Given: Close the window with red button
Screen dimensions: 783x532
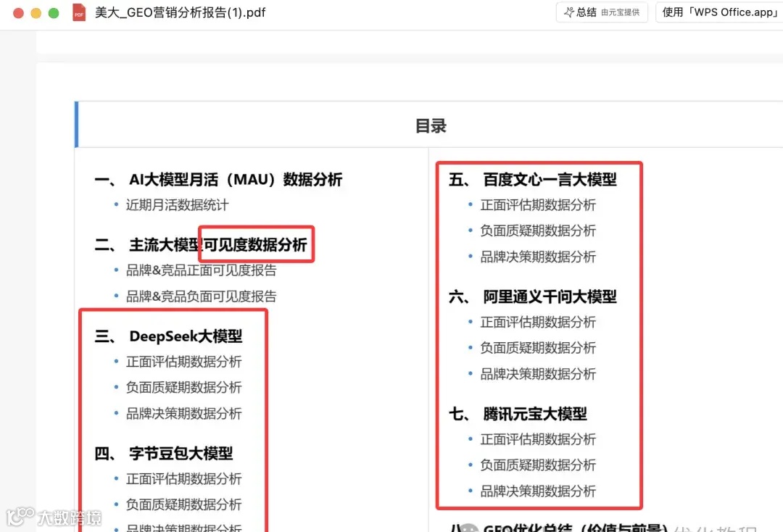Looking at the screenshot, I should [18, 13].
